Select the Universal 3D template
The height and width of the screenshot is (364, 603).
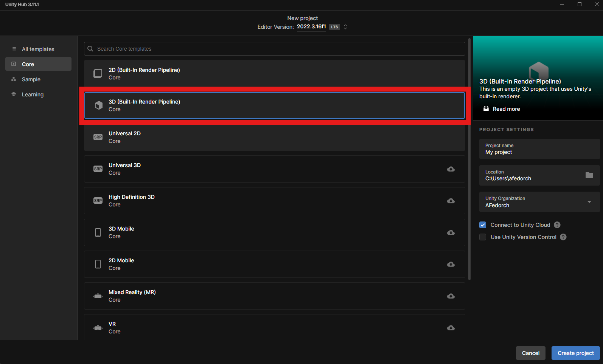(x=275, y=169)
